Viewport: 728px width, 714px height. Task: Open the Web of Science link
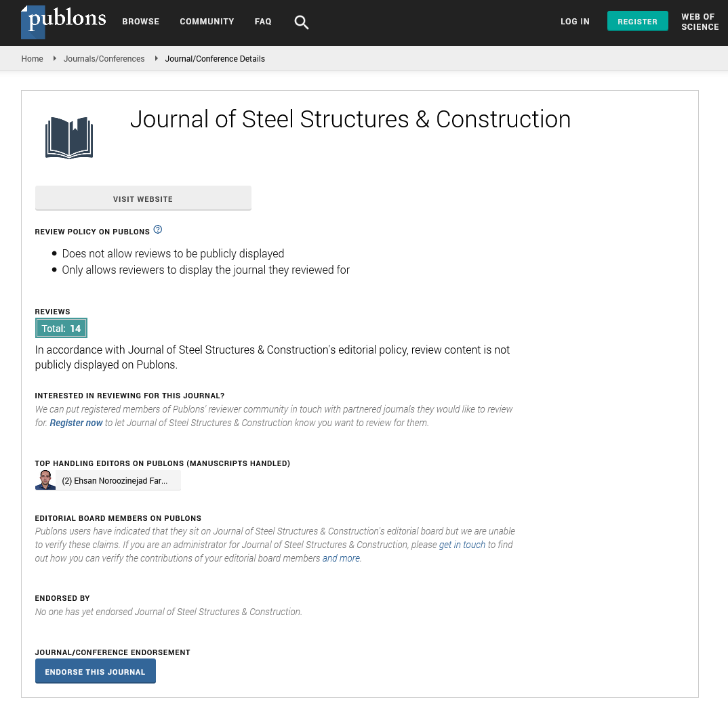pyautogui.click(x=700, y=22)
